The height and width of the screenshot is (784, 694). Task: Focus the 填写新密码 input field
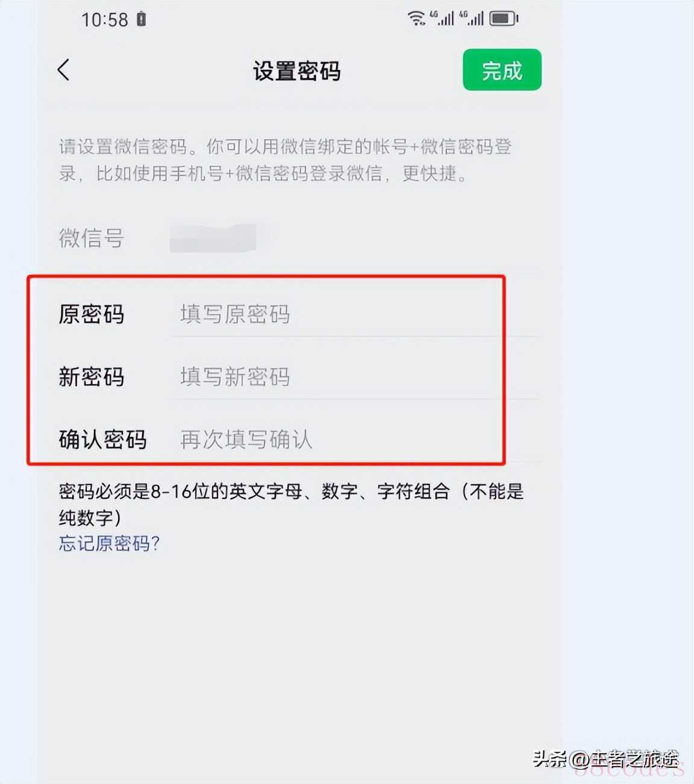(355, 377)
